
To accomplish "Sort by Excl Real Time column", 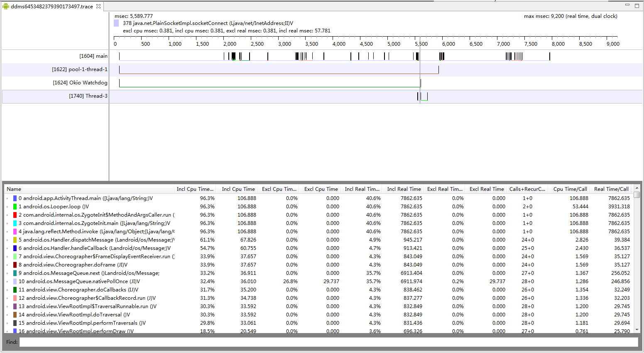I will pos(486,189).
